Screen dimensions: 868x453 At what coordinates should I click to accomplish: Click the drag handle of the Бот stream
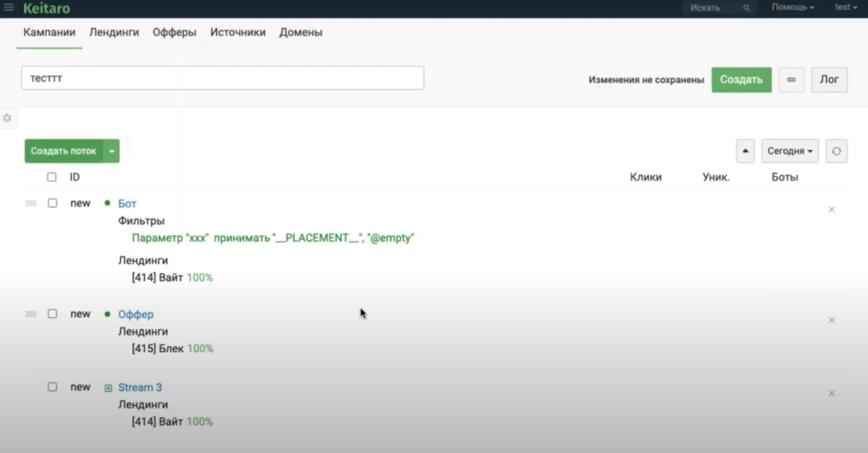pyautogui.click(x=31, y=204)
